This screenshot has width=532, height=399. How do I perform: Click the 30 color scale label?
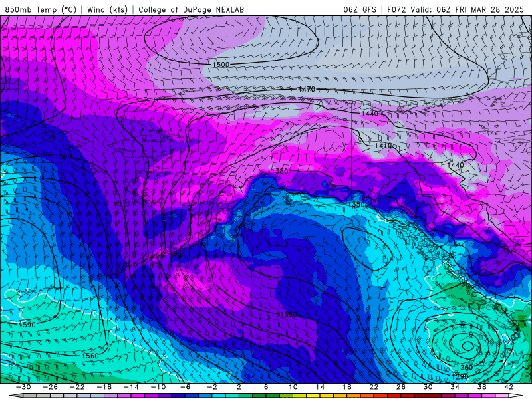coord(428,387)
